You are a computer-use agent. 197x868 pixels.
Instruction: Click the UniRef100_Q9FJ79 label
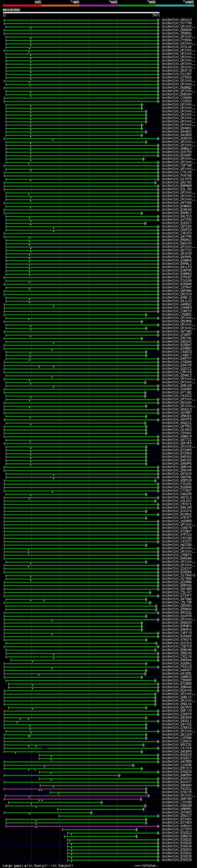point(177,711)
